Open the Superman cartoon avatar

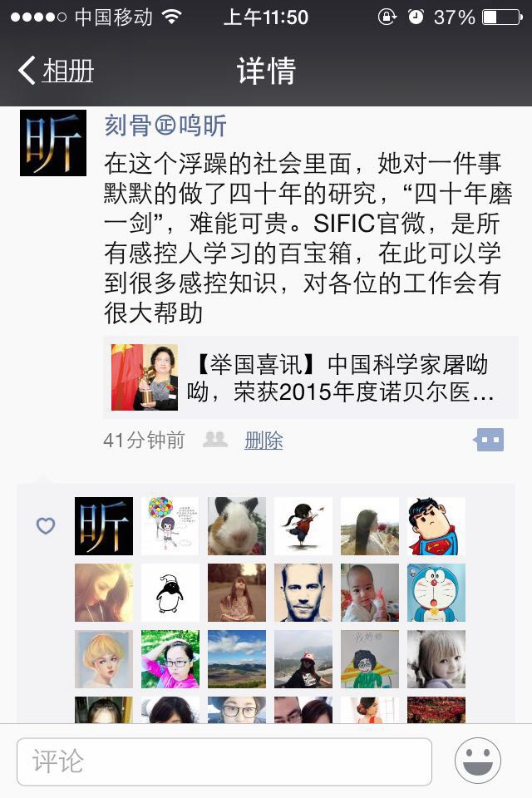pyautogui.click(x=436, y=525)
